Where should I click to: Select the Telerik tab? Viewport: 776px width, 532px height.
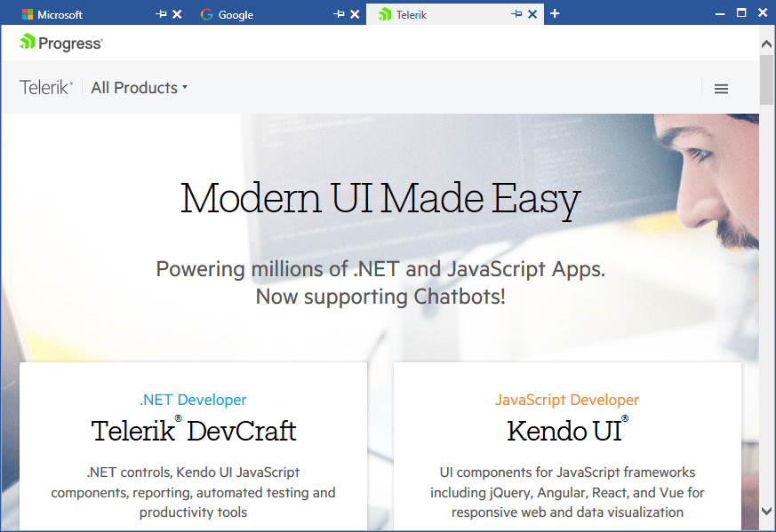click(x=455, y=14)
